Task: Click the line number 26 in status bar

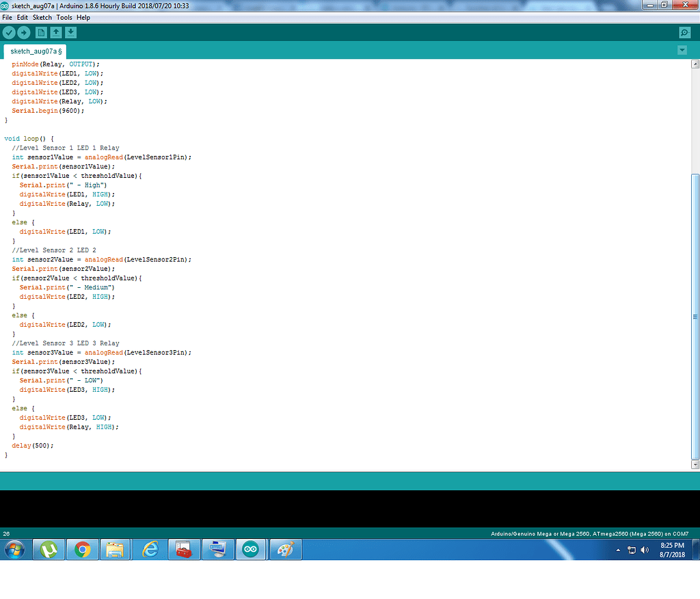Action: point(6,534)
